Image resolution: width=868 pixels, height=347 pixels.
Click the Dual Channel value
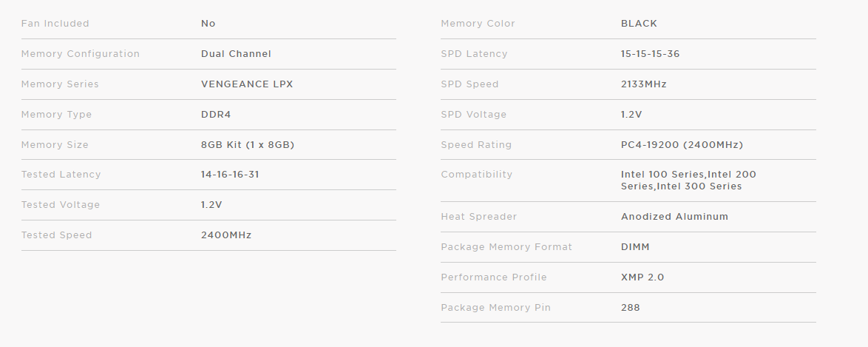coord(236,54)
